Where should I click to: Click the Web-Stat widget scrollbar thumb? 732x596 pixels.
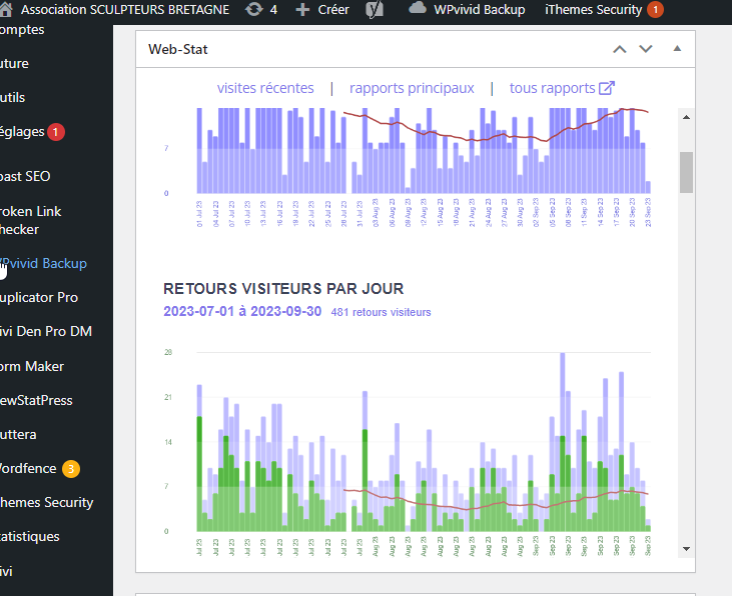point(686,171)
